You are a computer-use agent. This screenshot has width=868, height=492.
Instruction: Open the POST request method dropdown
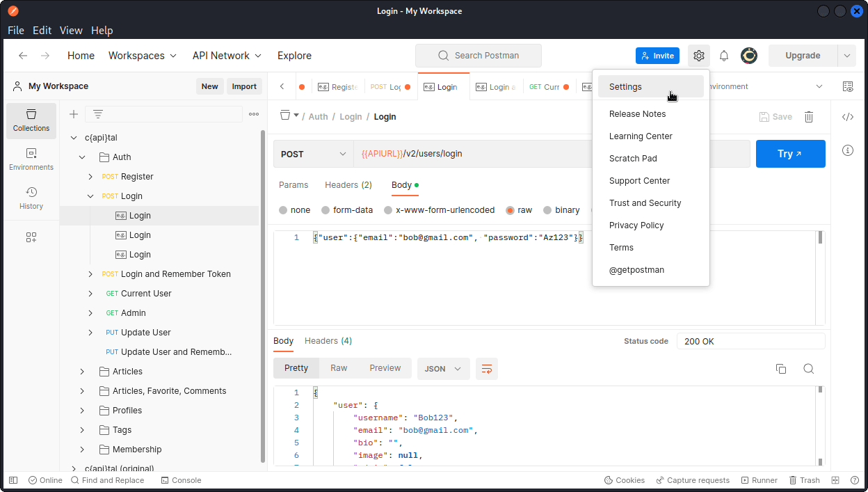313,153
